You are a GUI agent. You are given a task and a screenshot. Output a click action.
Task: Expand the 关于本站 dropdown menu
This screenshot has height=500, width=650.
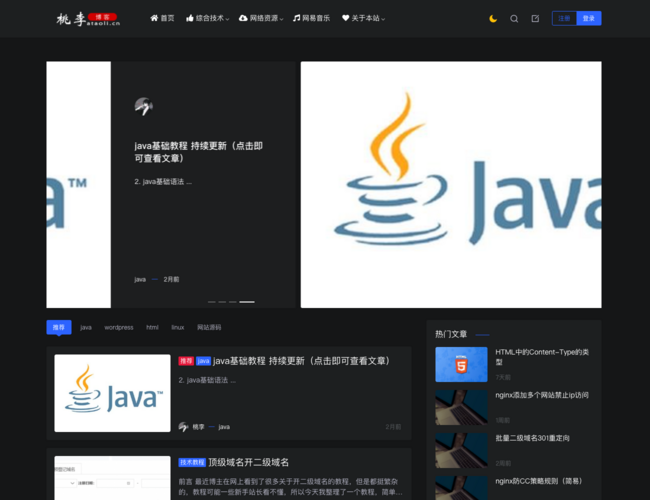(x=363, y=18)
